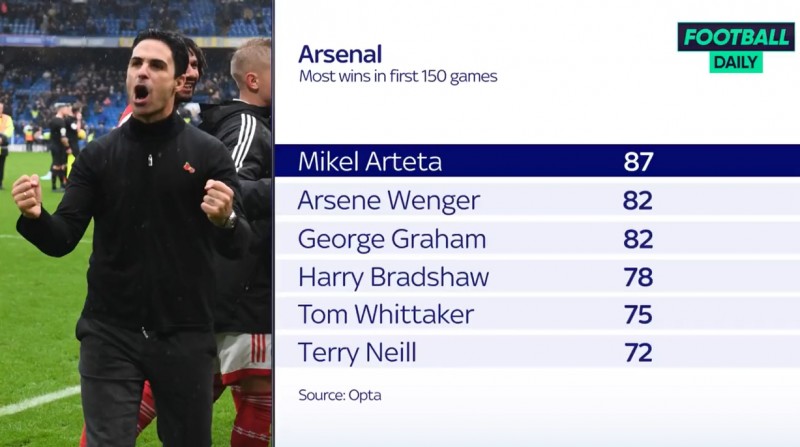Click Terry Neill's 72 wins number
The height and width of the screenshot is (447, 800).
click(x=638, y=353)
